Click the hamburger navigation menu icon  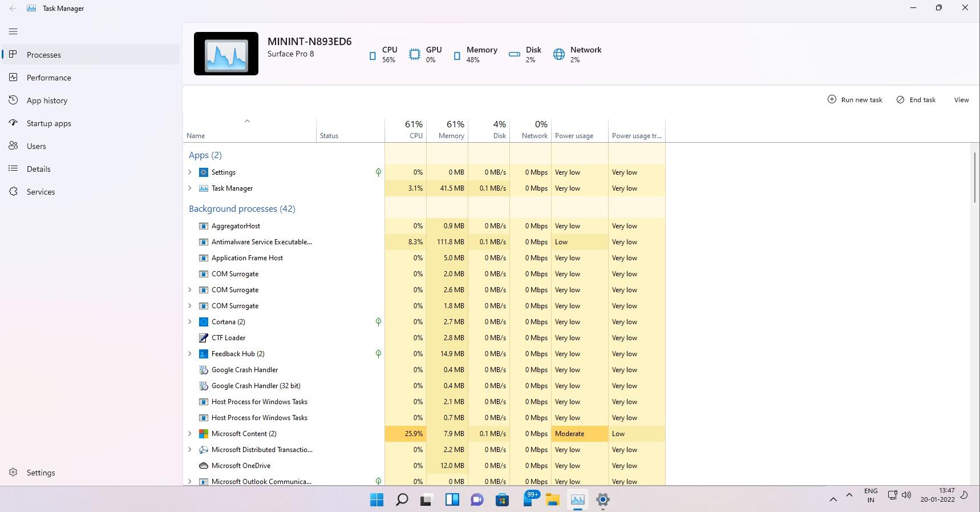13,31
